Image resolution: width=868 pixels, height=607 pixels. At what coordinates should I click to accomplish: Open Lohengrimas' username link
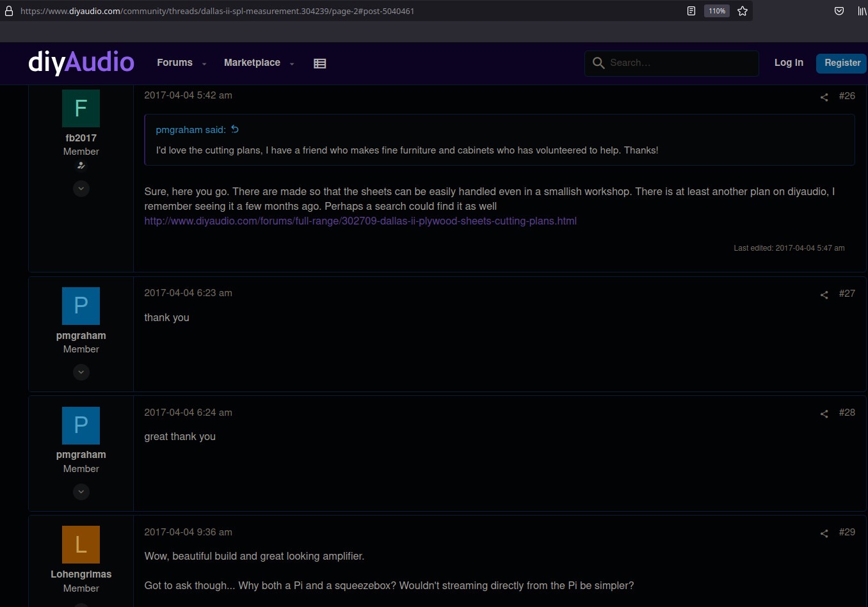[x=81, y=574]
